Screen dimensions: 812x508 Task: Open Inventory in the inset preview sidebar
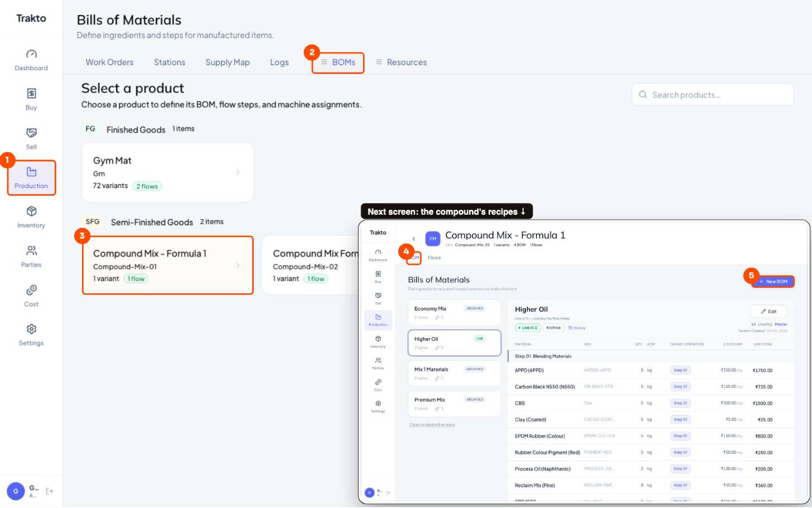378,342
